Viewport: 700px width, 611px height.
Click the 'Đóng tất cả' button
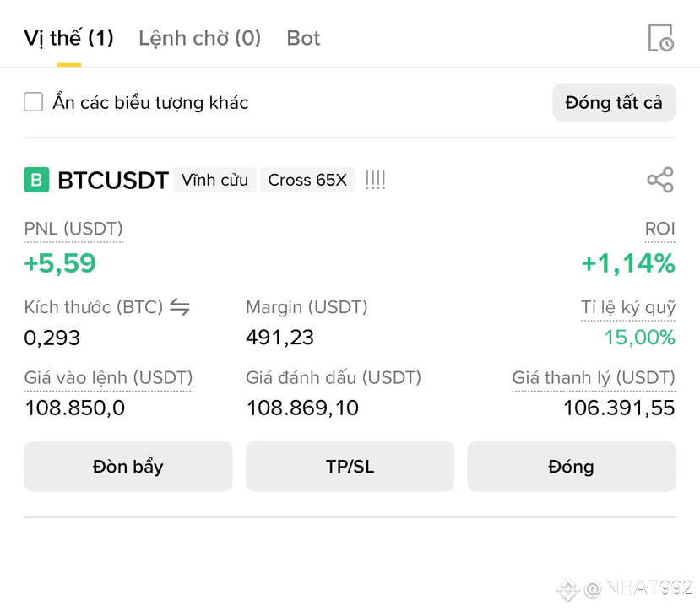pos(614,102)
